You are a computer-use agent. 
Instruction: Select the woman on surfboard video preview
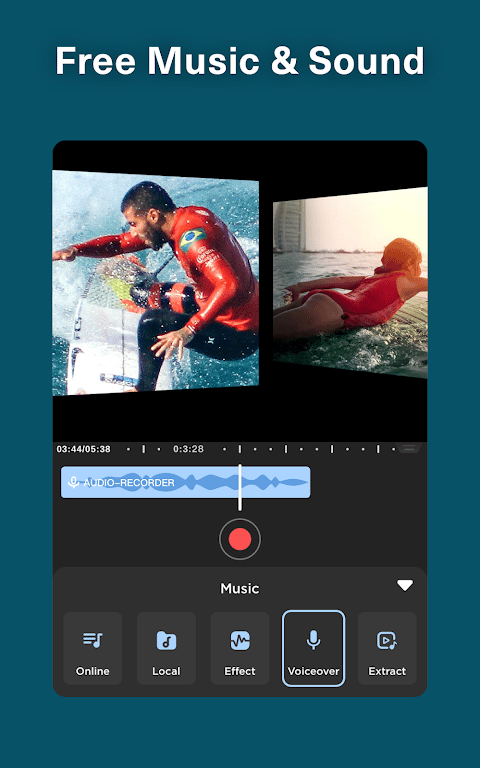pos(350,283)
